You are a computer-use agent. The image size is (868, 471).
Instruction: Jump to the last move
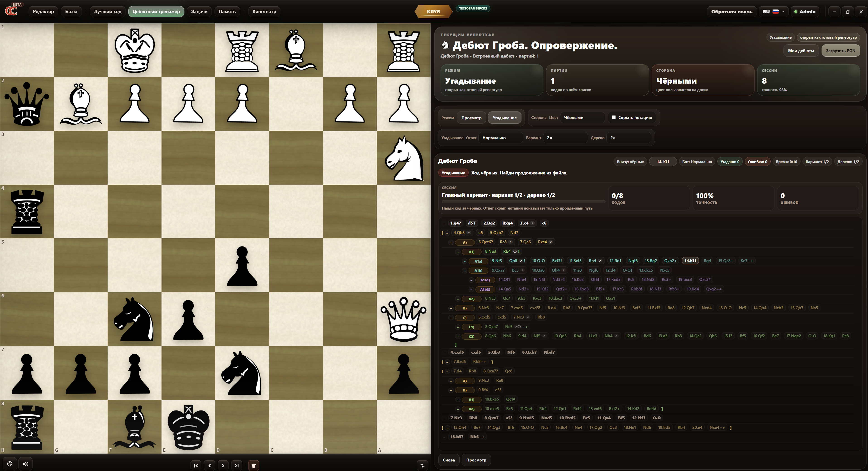pyautogui.click(x=236, y=466)
